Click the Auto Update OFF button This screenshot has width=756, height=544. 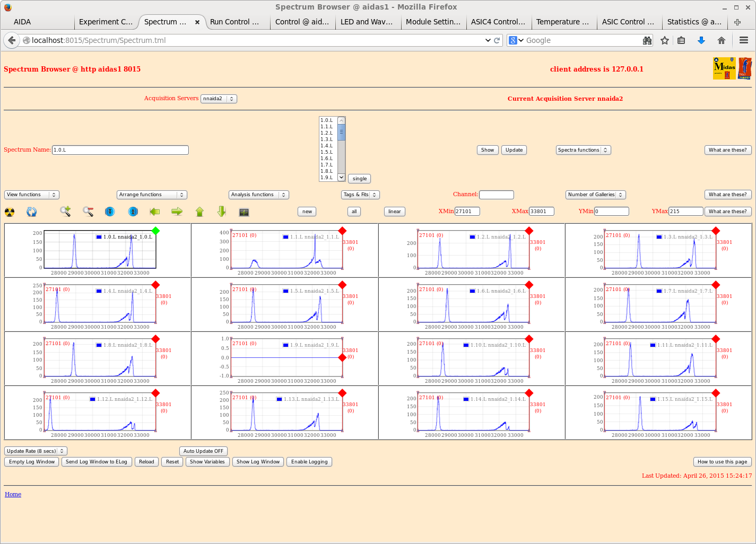coord(203,451)
